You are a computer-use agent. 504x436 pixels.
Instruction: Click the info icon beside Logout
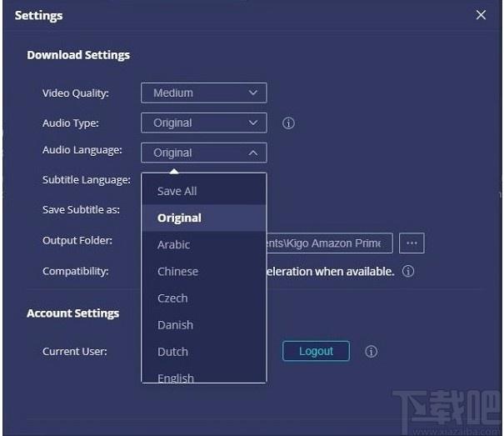coord(371,351)
